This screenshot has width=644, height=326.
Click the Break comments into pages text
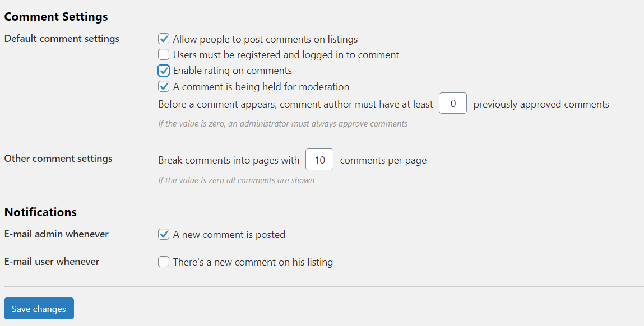pos(228,160)
